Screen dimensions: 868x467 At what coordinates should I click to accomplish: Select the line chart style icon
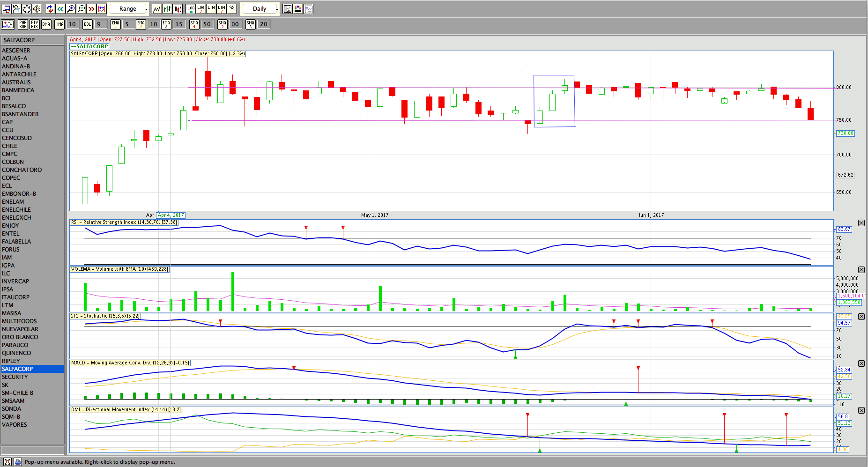[x=157, y=9]
